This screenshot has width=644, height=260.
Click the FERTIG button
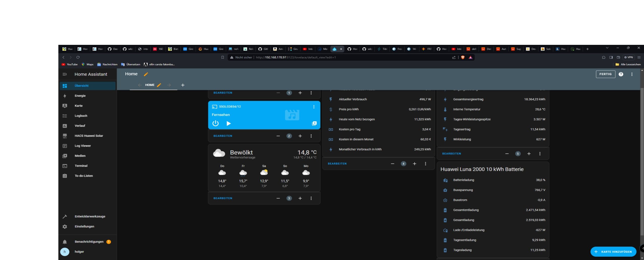coord(605,74)
